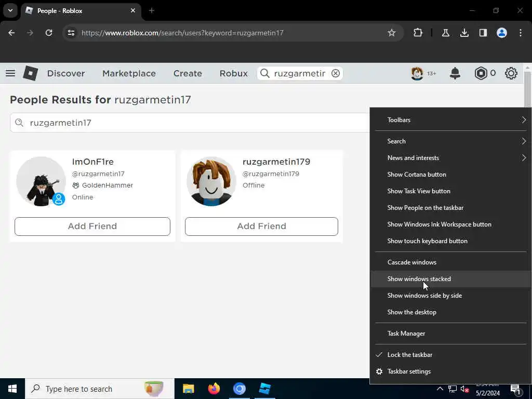Open the Robux balance icon

481,73
